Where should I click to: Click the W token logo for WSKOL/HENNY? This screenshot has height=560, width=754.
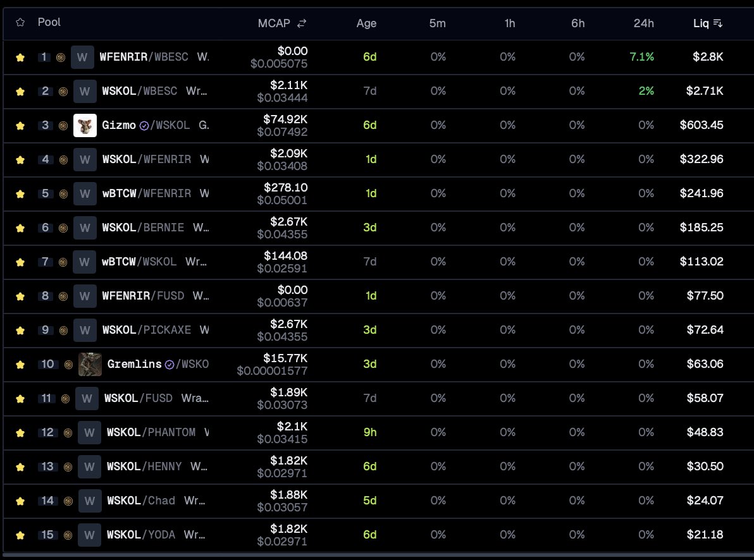[x=89, y=466]
